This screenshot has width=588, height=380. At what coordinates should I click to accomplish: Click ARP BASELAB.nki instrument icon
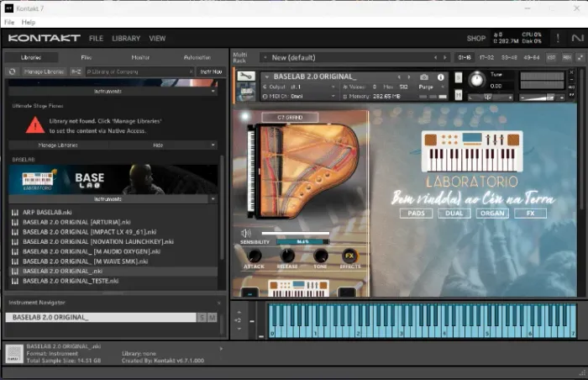coord(15,213)
